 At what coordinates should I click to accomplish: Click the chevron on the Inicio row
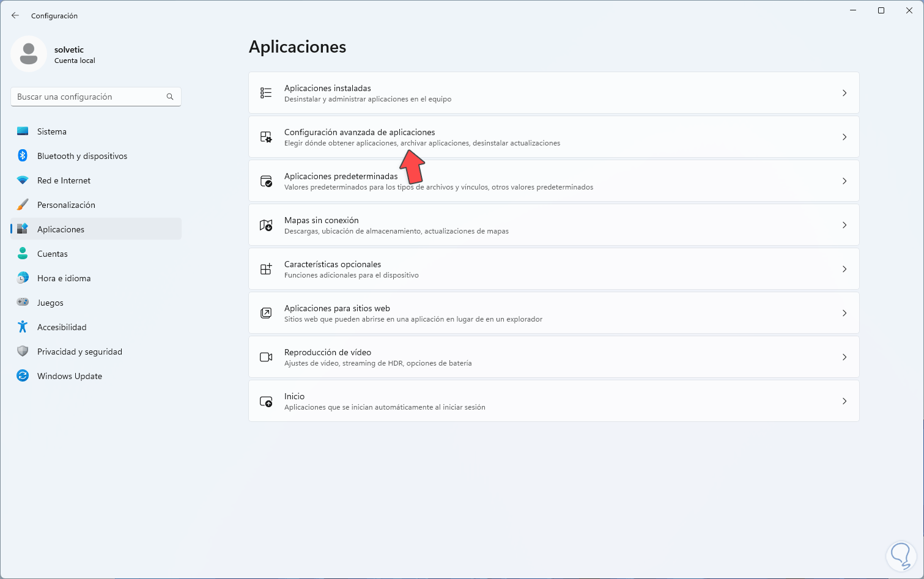(x=845, y=401)
